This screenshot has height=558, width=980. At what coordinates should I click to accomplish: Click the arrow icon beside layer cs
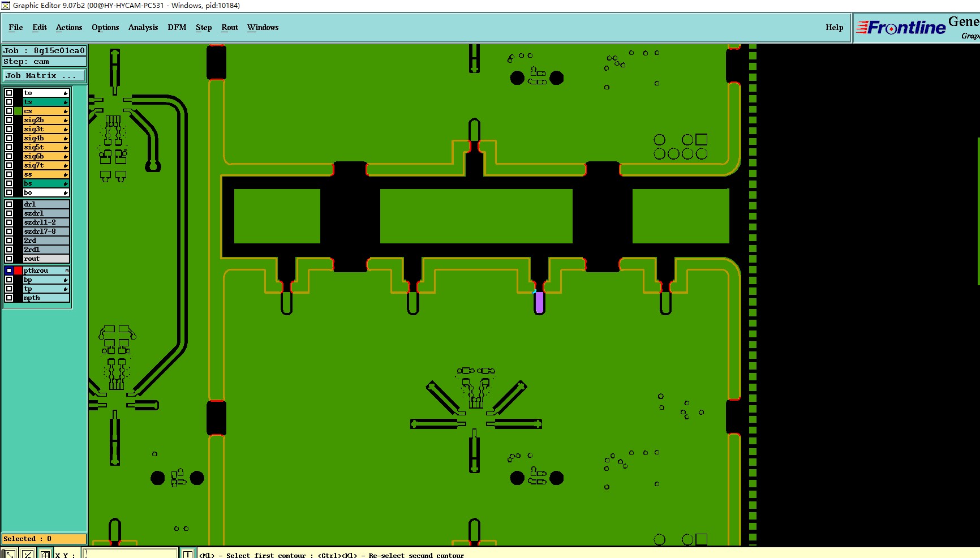(66, 111)
